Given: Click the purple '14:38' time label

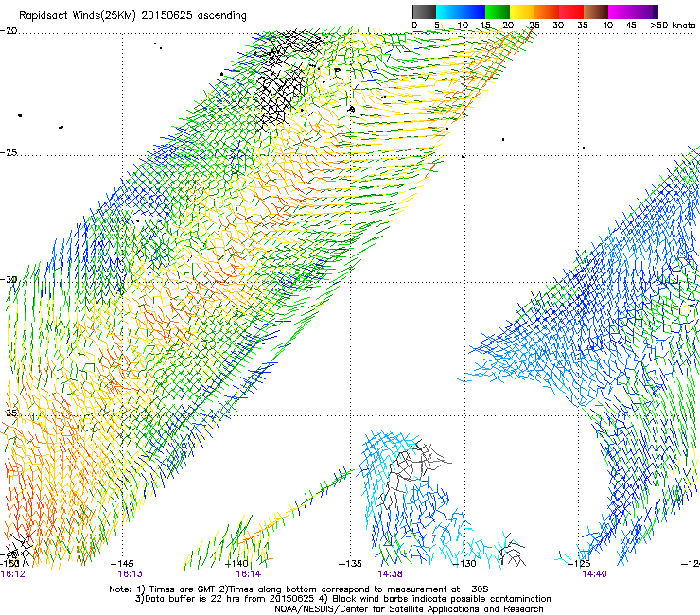Looking at the screenshot, I should [390, 574].
